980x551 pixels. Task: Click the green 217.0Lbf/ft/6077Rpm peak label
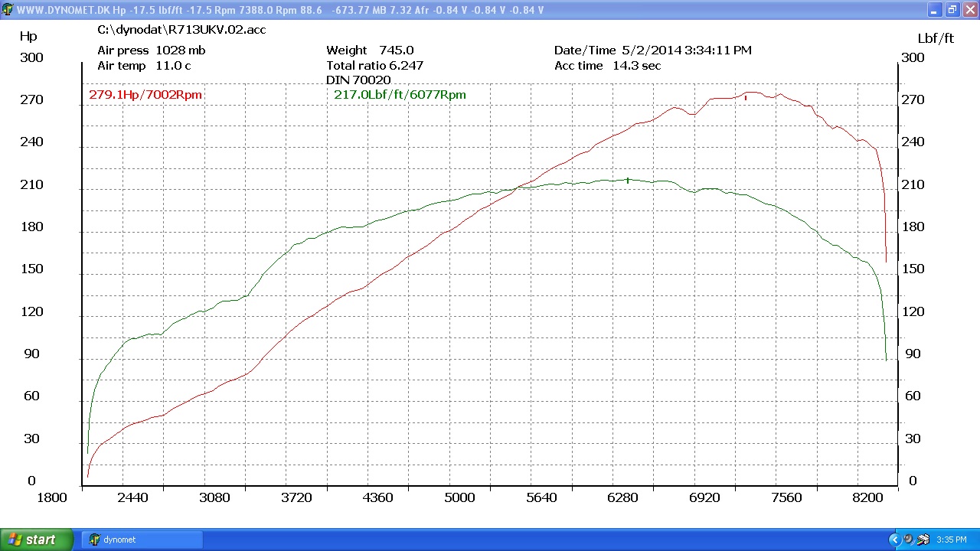[400, 95]
